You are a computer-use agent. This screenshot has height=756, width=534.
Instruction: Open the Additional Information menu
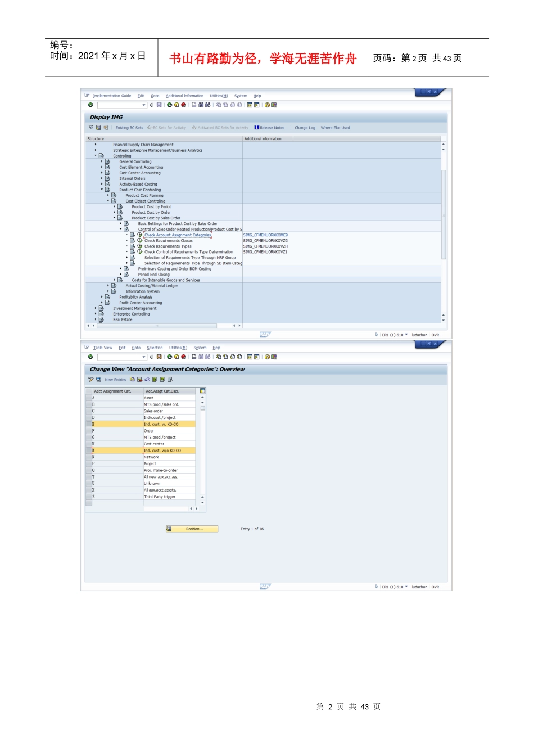pos(184,96)
